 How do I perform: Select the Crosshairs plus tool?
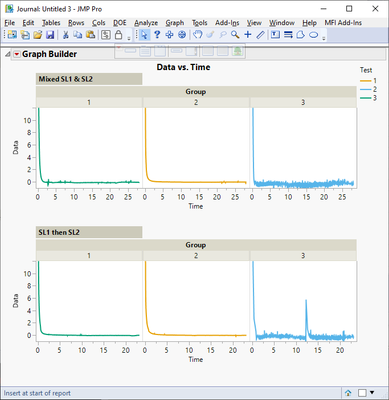[248, 34]
